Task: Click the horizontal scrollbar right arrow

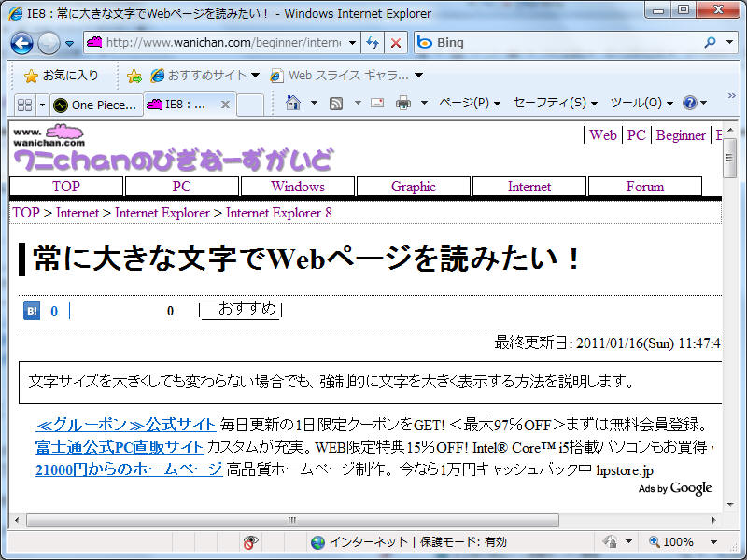Action: [713, 520]
